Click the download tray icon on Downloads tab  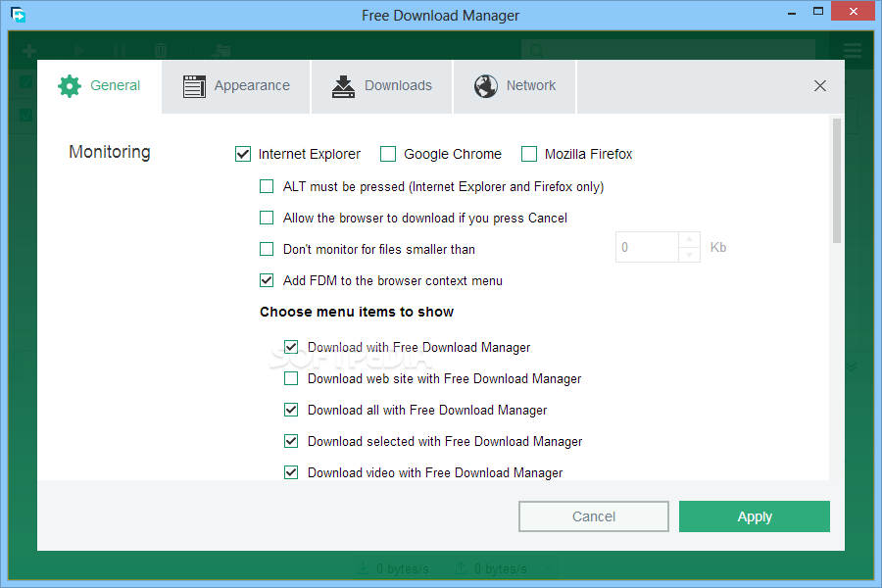(x=343, y=85)
